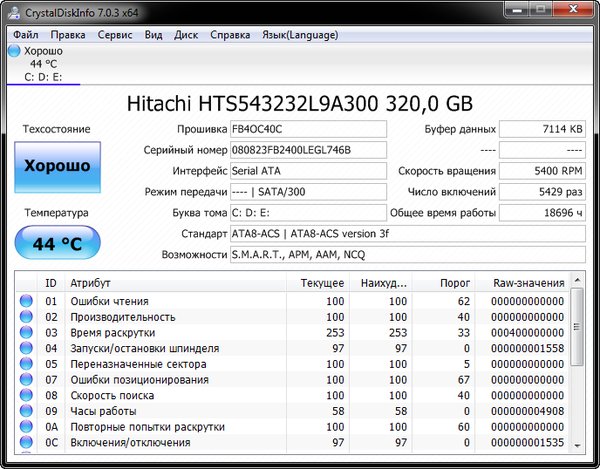The image size is (600, 469).
Task: Click the rotation speed field 5400 RPM
Action: click(542, 171)
